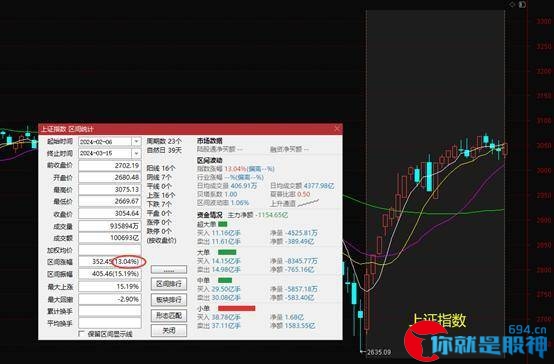
Task: Click the 2635.09 low price marker
Action: point(379,352)
